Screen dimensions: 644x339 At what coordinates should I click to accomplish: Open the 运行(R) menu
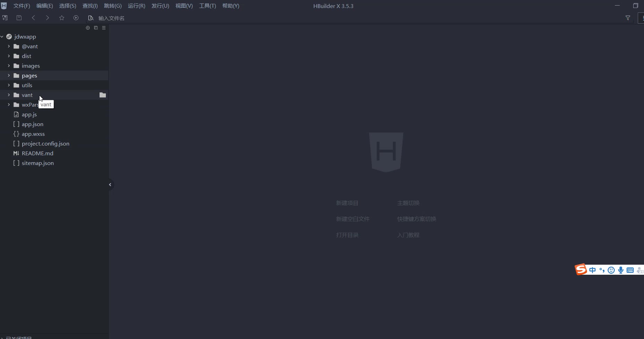136,6
